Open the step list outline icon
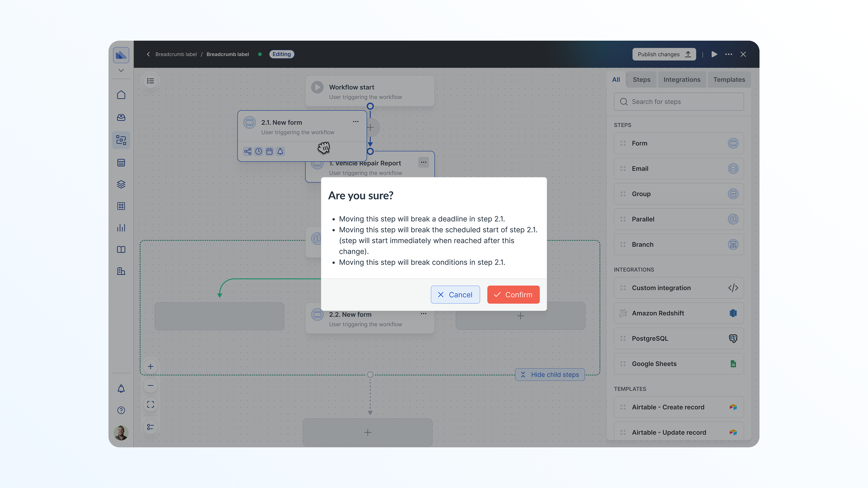This screenshot has width=868, height=488. tap(151, 81)
